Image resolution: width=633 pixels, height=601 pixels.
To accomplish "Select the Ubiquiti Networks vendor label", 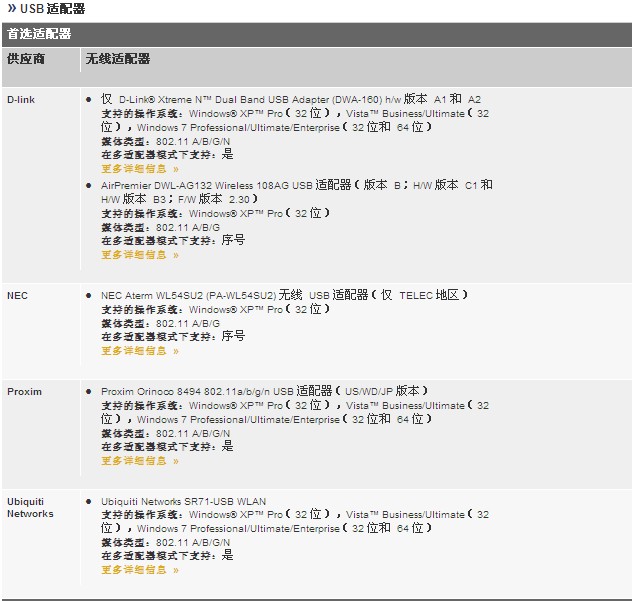I will click(30, 508).
